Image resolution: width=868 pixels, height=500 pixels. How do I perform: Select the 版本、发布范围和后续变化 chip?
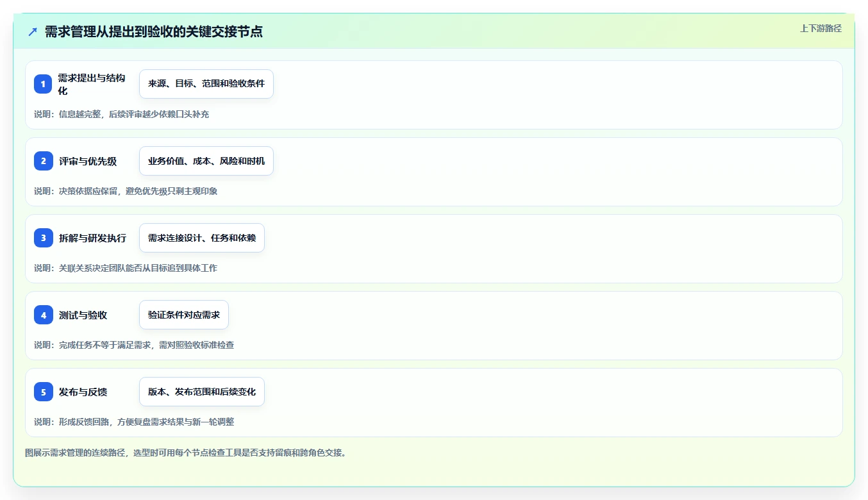click(x=202, y=392)
